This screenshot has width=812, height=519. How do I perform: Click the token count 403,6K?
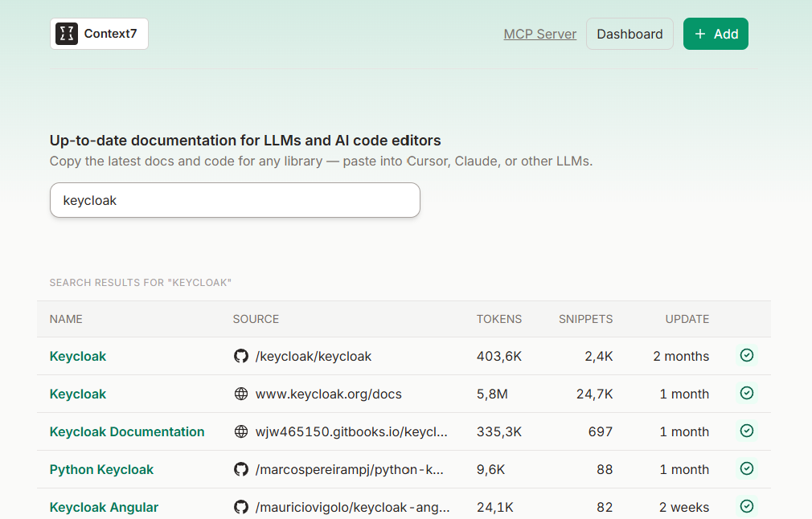(499, 356)
